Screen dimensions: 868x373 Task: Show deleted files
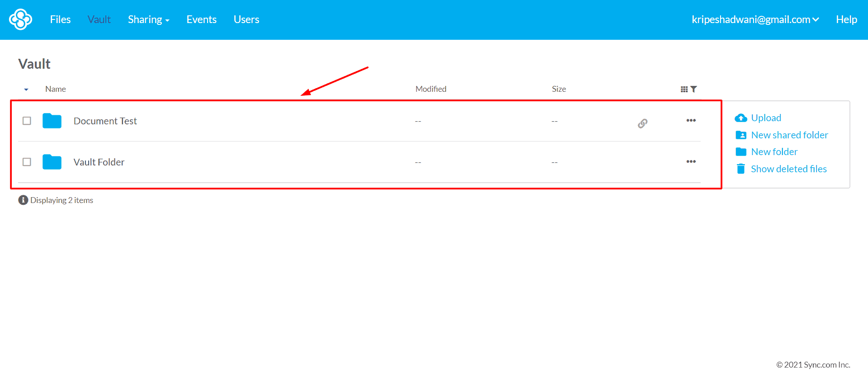pos(788,169)
